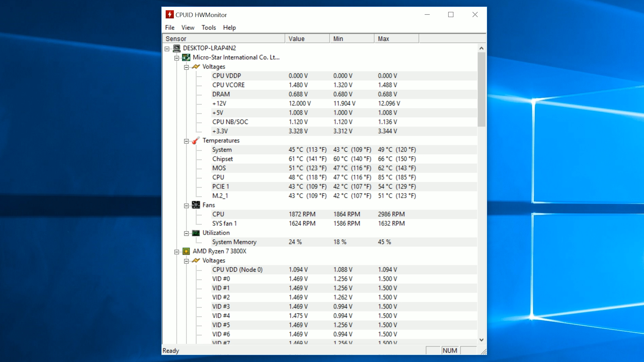Select the VID #5 row
Screen dimensions: 644x362
344,325
